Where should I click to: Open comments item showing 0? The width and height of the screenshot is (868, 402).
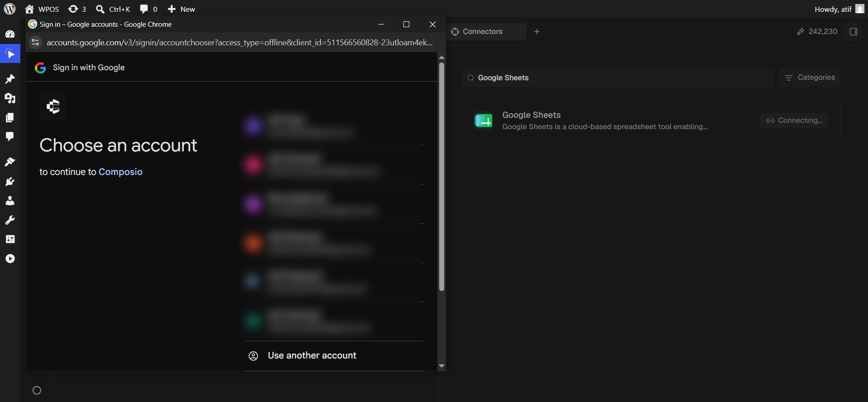click(x=149, y=9)
